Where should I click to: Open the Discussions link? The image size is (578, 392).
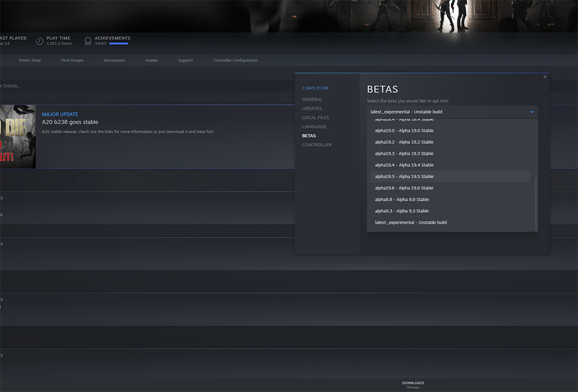(x=114, y=60)
